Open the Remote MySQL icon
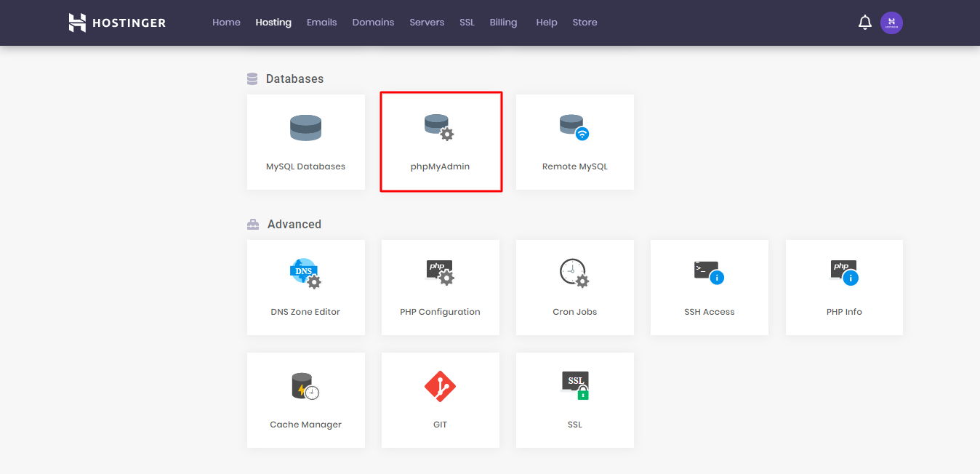Viewport: 980px width, 474px height. (x=574, y=128)
